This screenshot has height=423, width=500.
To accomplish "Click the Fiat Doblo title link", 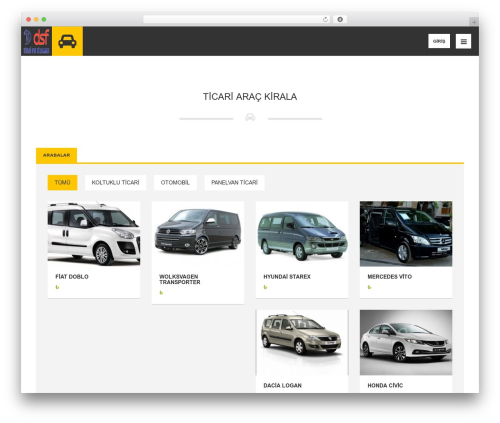I will click(x=72, y=277).
